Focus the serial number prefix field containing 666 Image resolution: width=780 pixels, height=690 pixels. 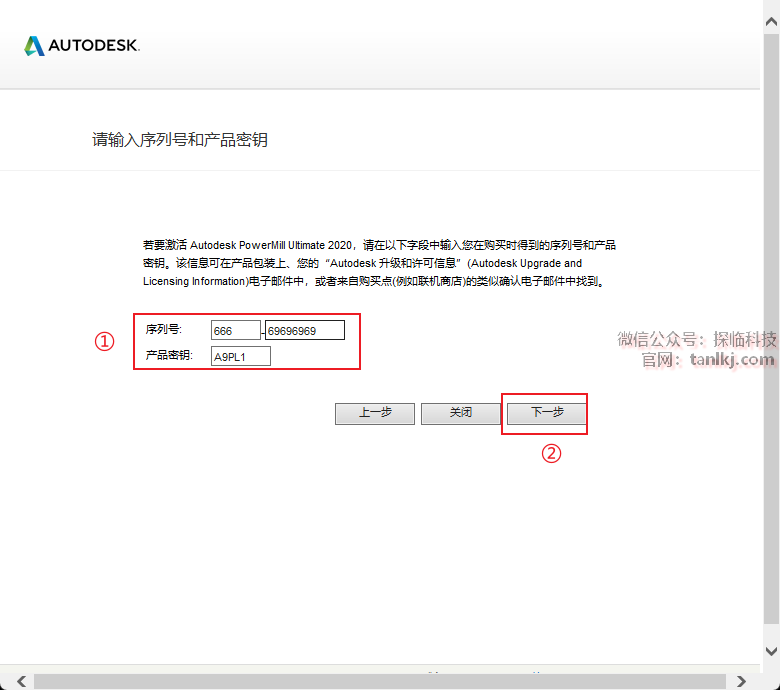[235, 330]
